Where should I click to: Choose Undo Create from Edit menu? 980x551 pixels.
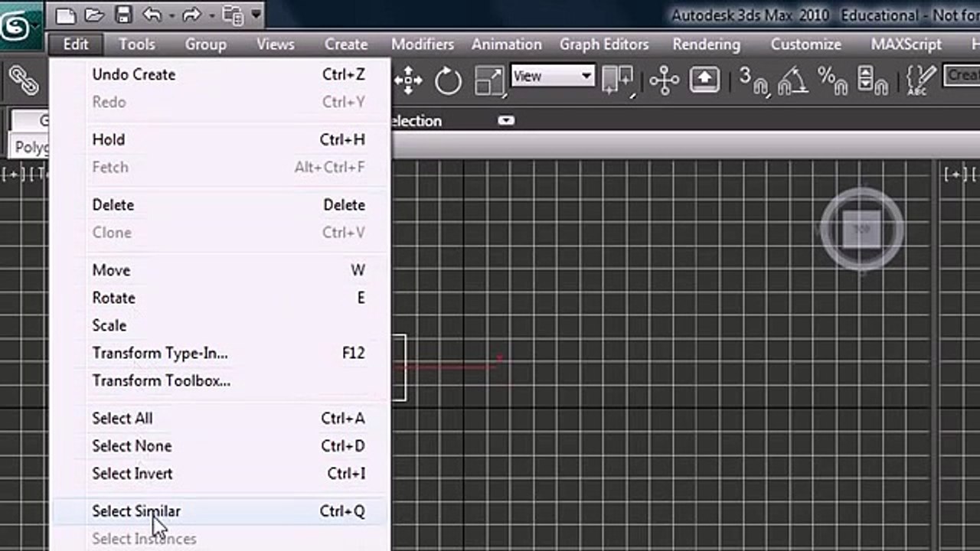coord(220,74)
